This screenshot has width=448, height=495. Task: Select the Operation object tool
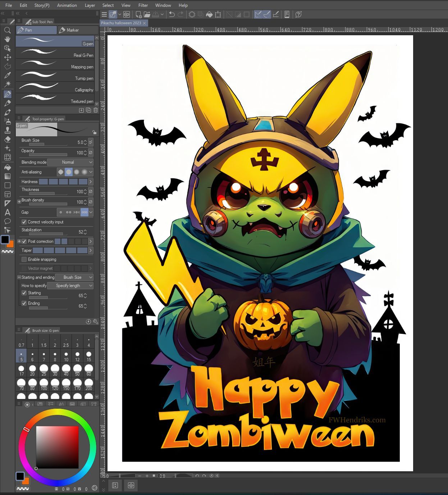(x=7, y=48)
